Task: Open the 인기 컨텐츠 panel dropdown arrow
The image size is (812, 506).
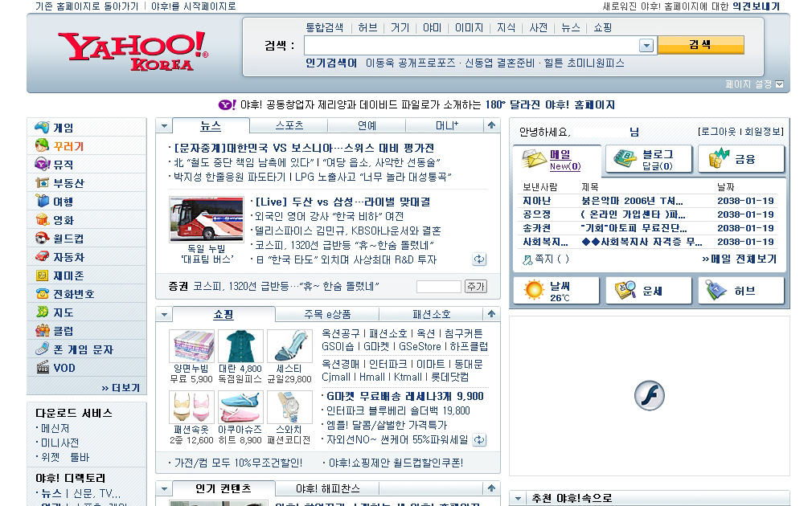Action: click(164, 489)
